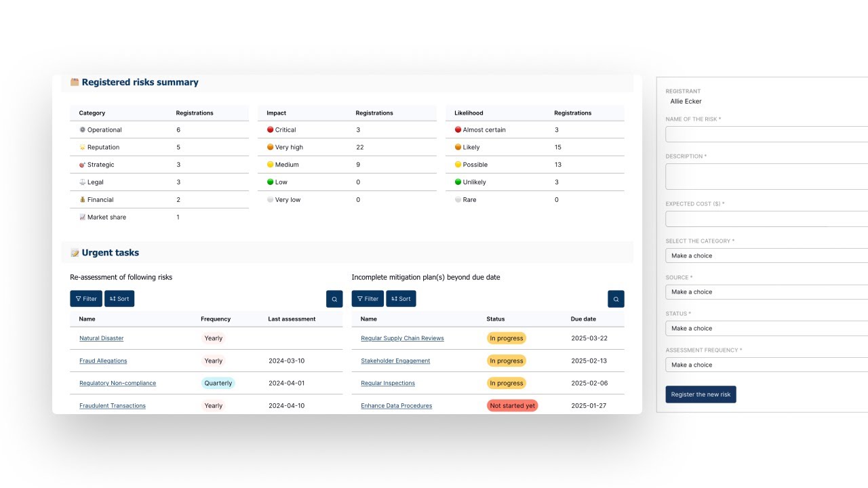This screenshot has height=488, width=868.
Task: Open Select the Category dropdown
Action: [767, 256]
